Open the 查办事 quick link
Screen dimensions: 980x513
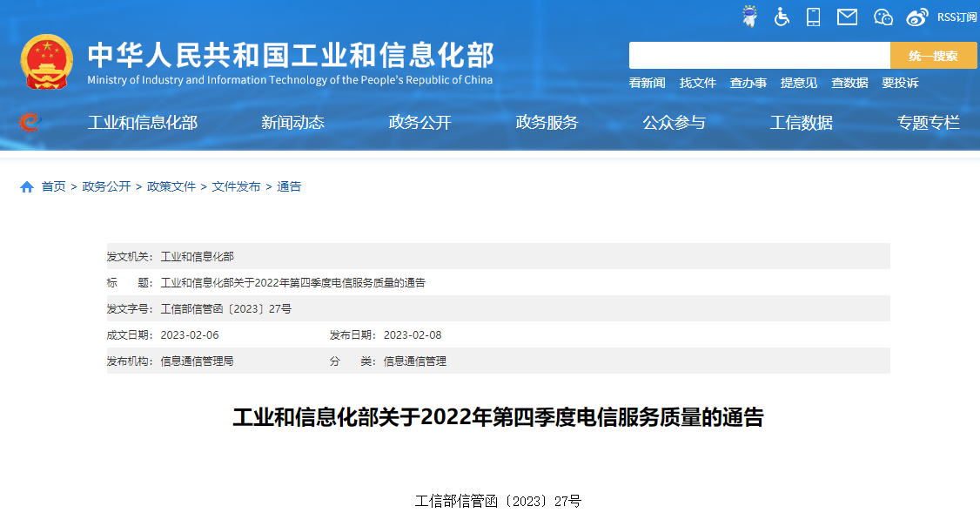[x=748, y=84]
